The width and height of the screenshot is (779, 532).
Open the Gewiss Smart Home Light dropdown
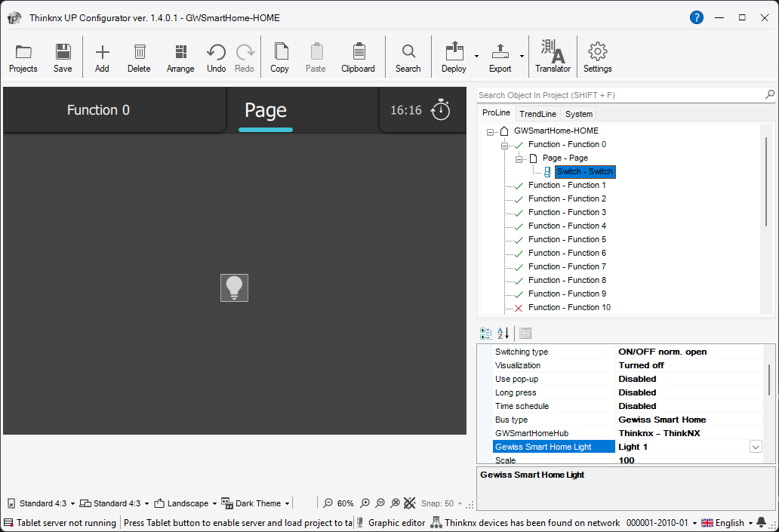click(756, 447)
